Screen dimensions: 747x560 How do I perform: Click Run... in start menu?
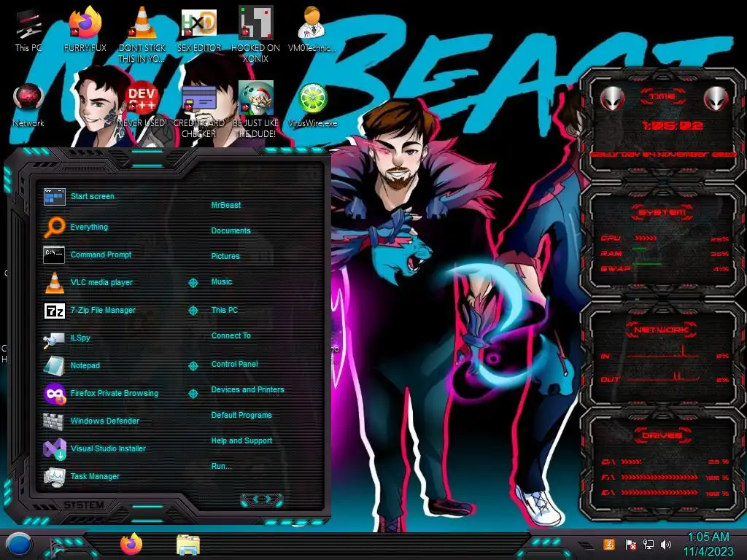[221, 466]
